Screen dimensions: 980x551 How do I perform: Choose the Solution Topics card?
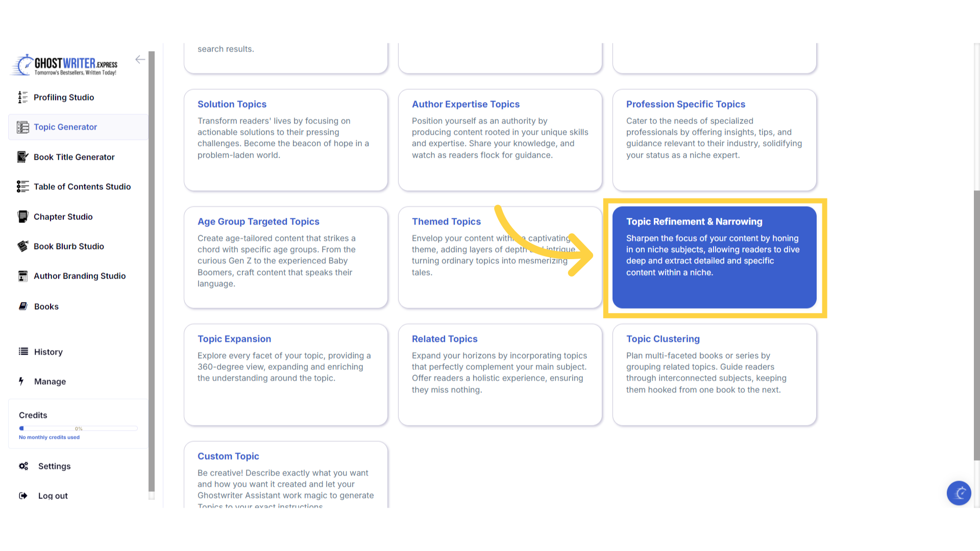click(285, 140)
